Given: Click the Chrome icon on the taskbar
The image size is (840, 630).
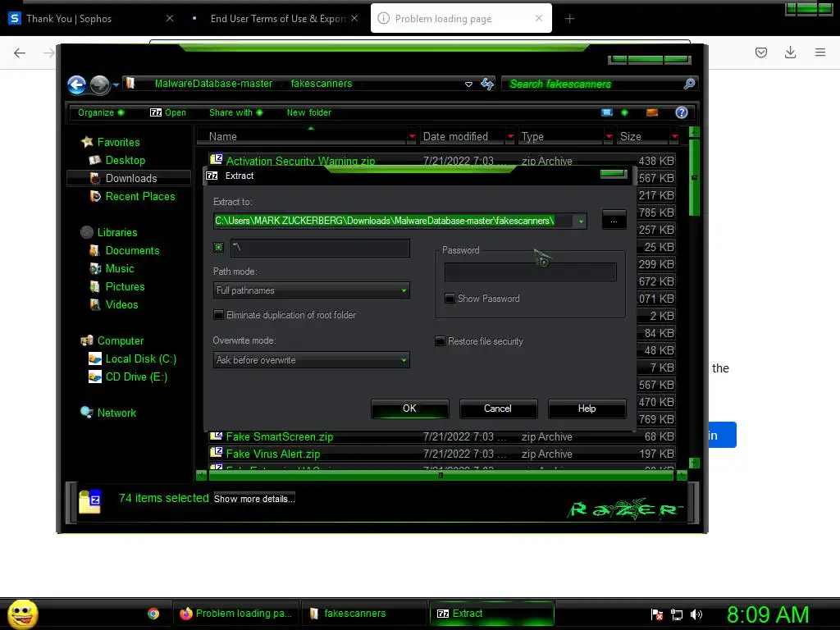Looking at the screenshot, I should click(153, 614).
